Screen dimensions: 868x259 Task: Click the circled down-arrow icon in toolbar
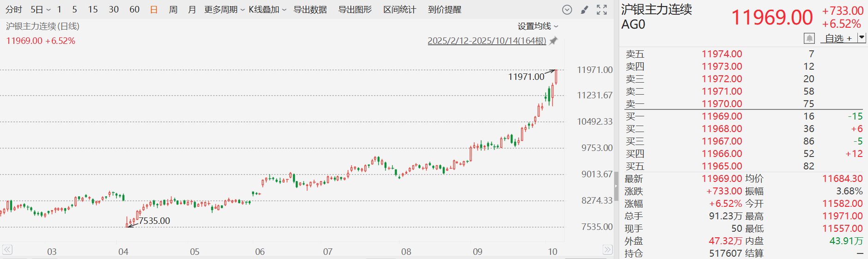tap(567, 10)
